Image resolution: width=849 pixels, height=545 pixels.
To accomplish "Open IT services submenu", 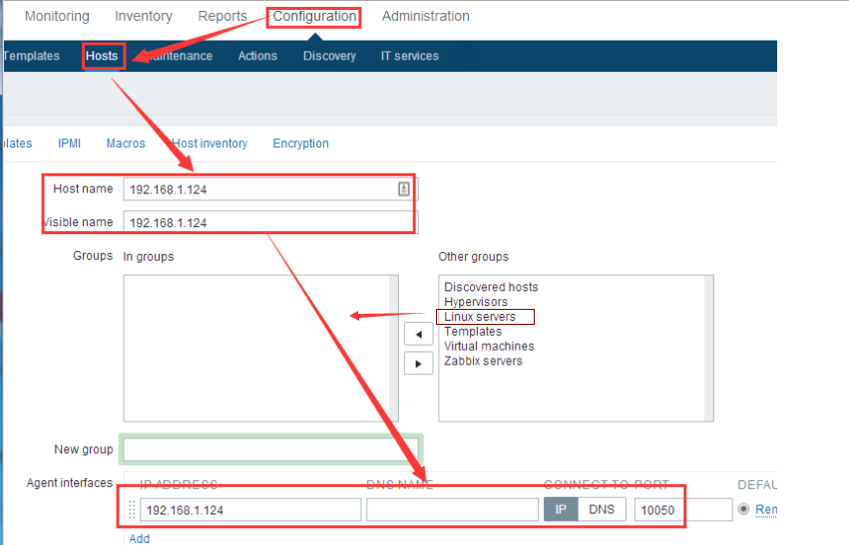I will 410,56.
